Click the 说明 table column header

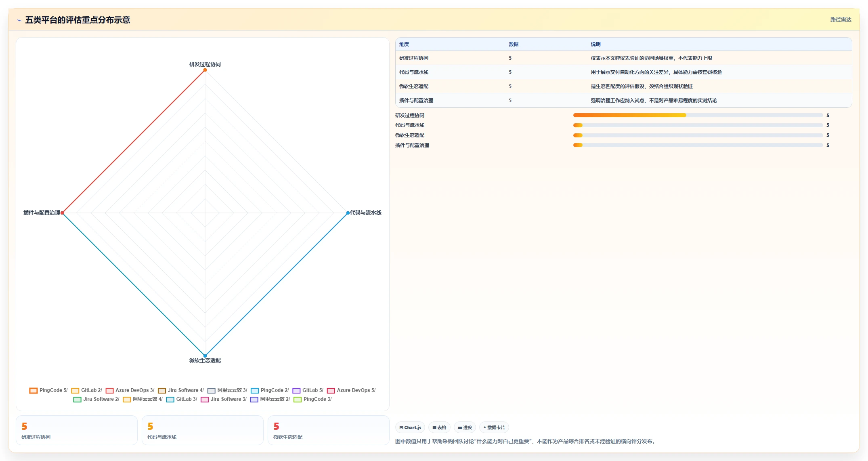point(595,44)
